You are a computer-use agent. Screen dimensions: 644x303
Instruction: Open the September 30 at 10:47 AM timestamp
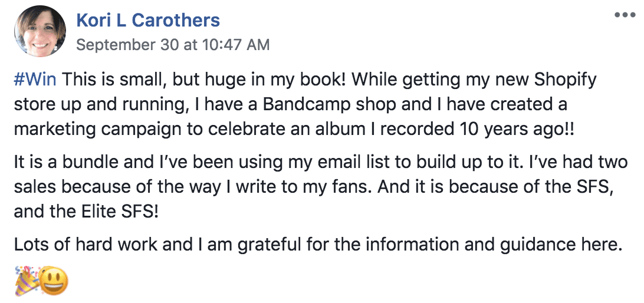pos(173,44)
